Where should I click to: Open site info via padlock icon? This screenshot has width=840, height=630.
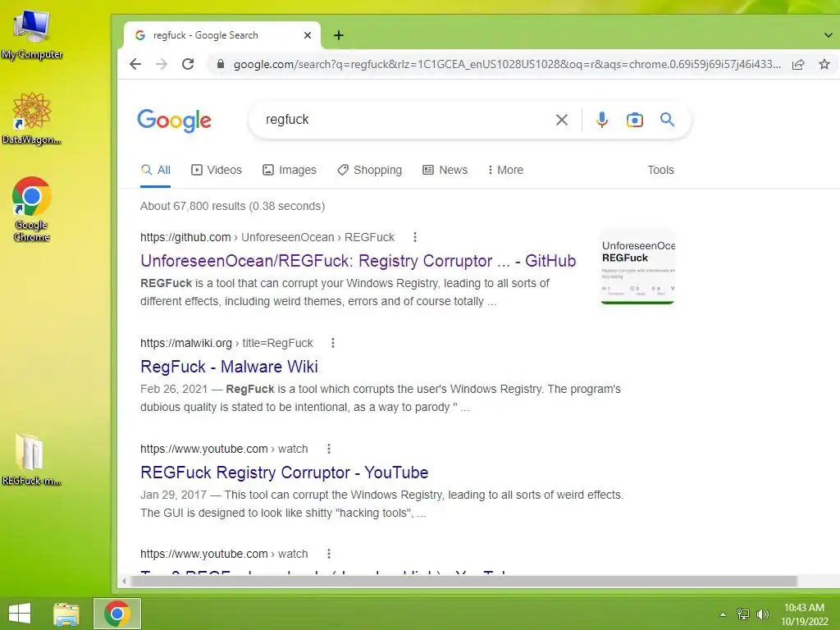click(220, 64)
